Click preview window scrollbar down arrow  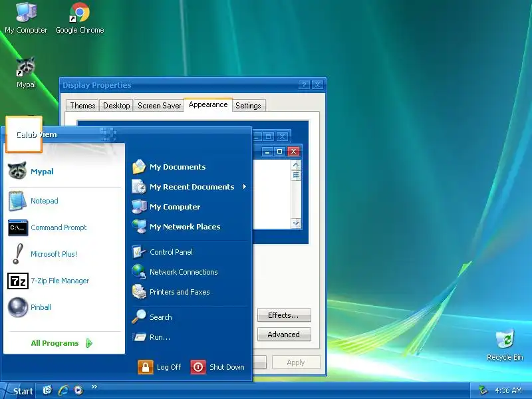296,223
